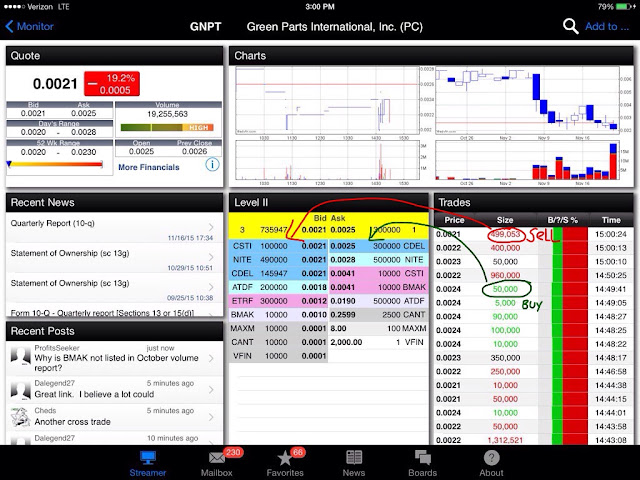
Task: Tap the Size column header
Action: [505, 220]
